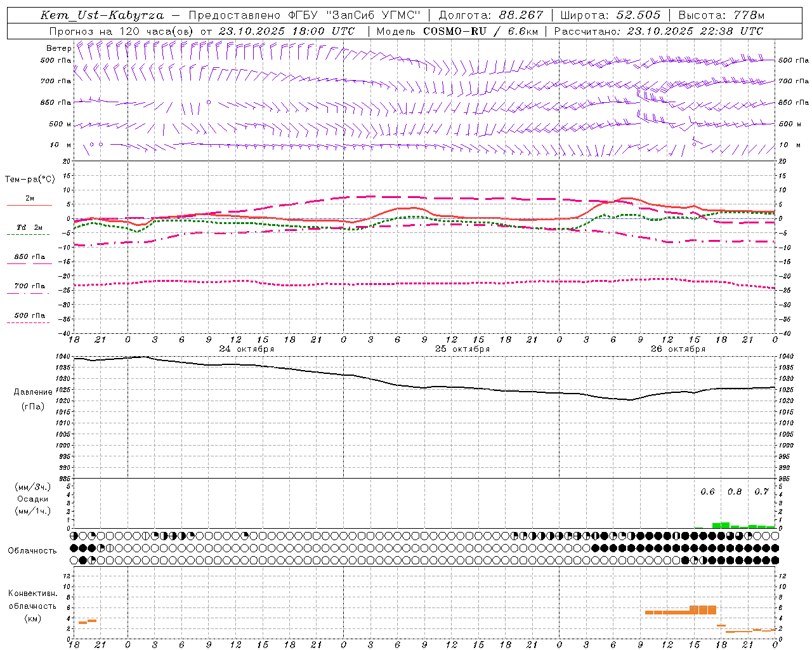
Task: Click the "(мм/3ч.)" precipitation unit label
Action: [x=33, y=487]
